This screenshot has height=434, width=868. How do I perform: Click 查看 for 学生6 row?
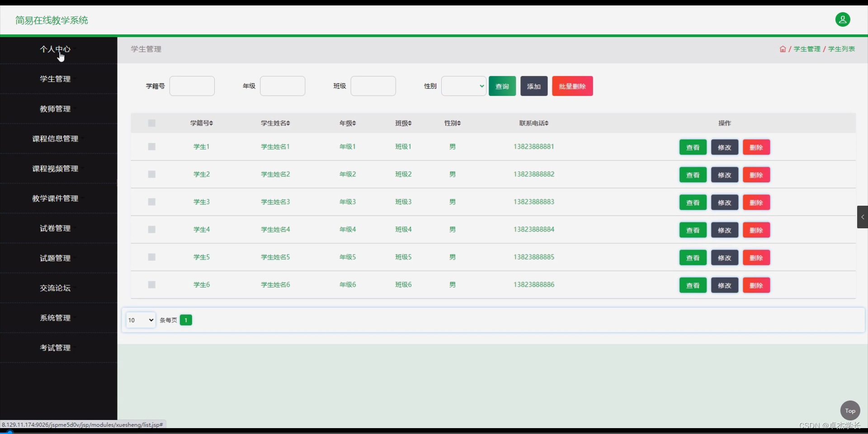[693, 285]
